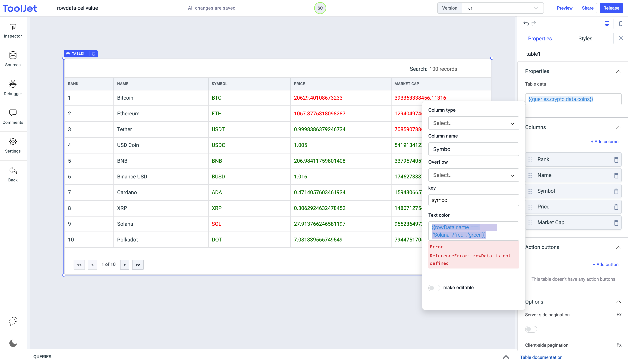
Task: Open the Inspector panel
Action: pyautogui.click(x=13, y=31)
